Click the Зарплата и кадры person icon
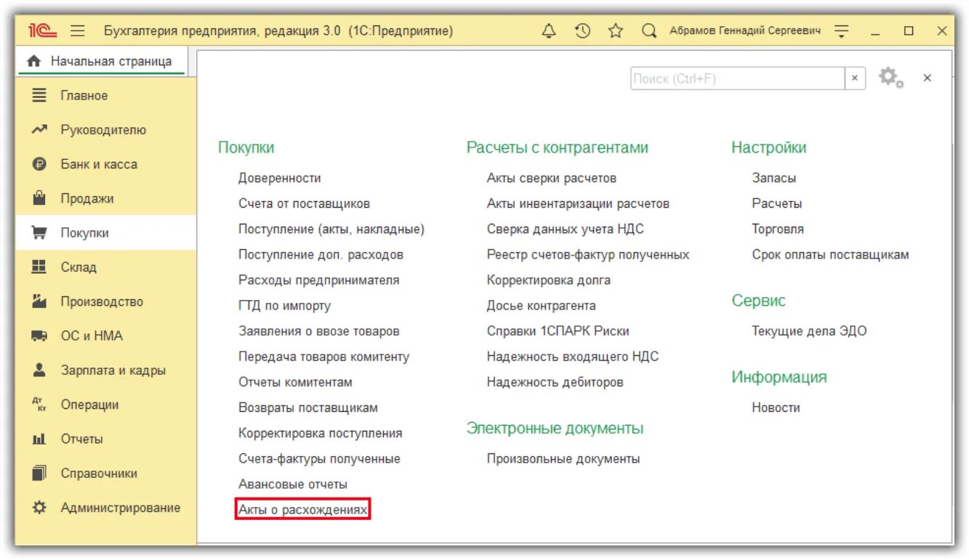This screenshot has height=560, width=969. tap(39, 370)
